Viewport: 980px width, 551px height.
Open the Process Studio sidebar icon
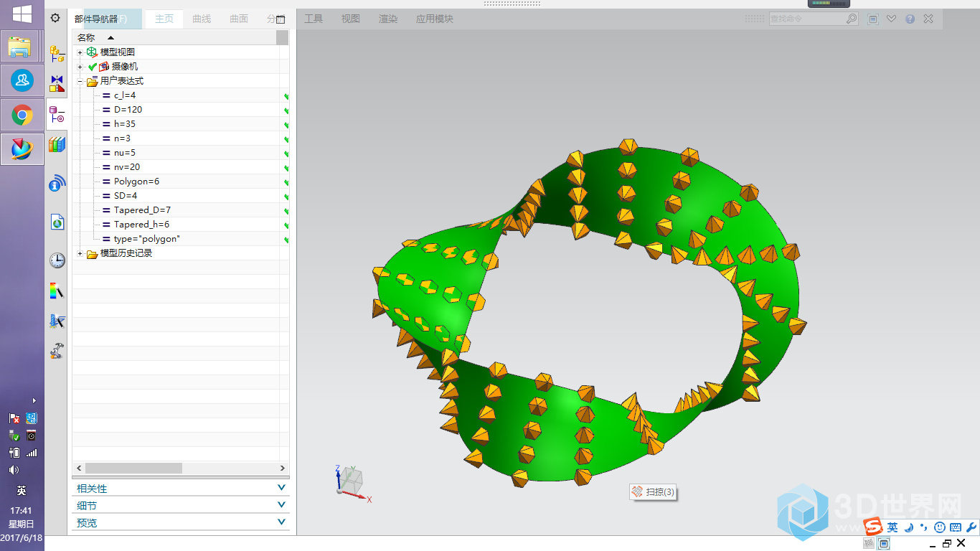click(x=57, y=321)
